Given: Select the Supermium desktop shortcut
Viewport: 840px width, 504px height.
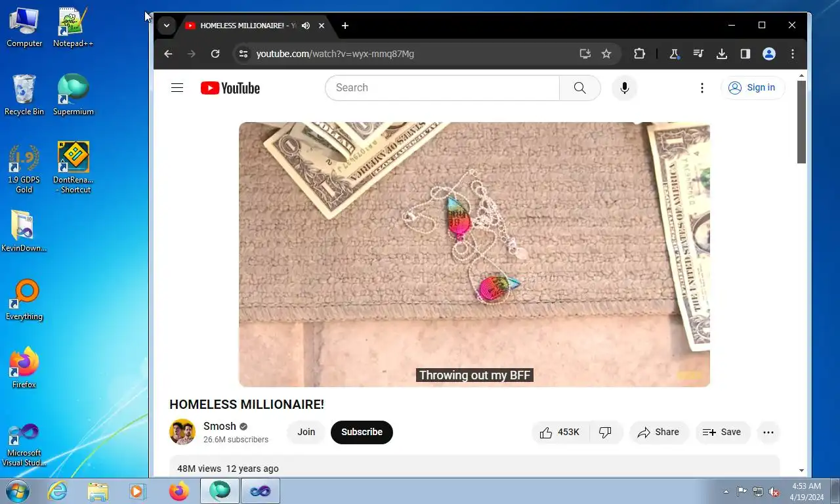Looking at the screenshot, I should [73, 96].
